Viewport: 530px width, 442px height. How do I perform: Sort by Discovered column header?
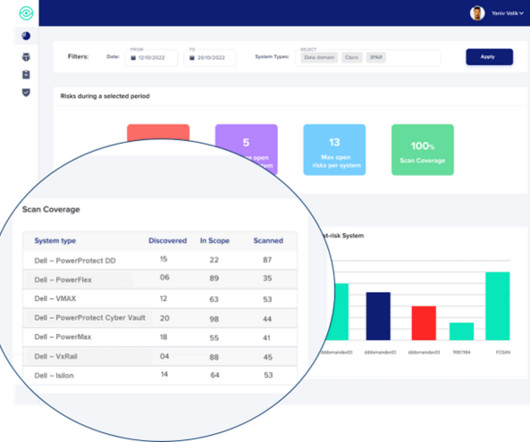point(168,241)
